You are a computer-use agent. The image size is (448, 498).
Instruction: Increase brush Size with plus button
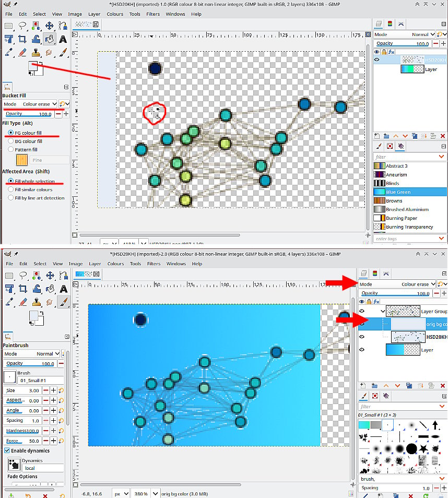point(53,390)
